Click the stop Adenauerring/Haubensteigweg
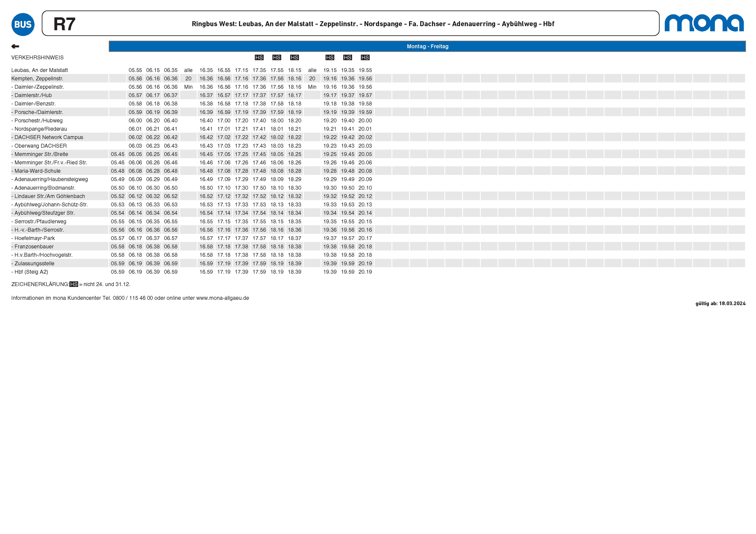This screenshot has height=534, width=756. [x=50, y=179]
